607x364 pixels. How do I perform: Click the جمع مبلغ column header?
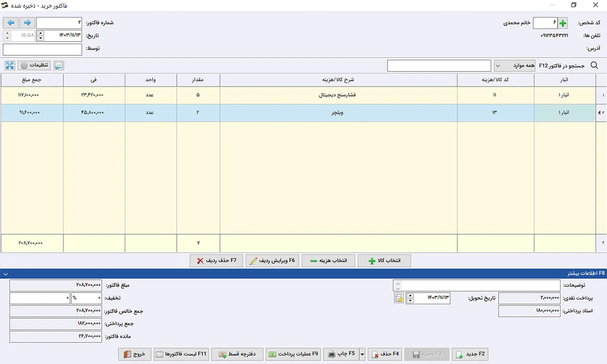(x=32, y=80)
